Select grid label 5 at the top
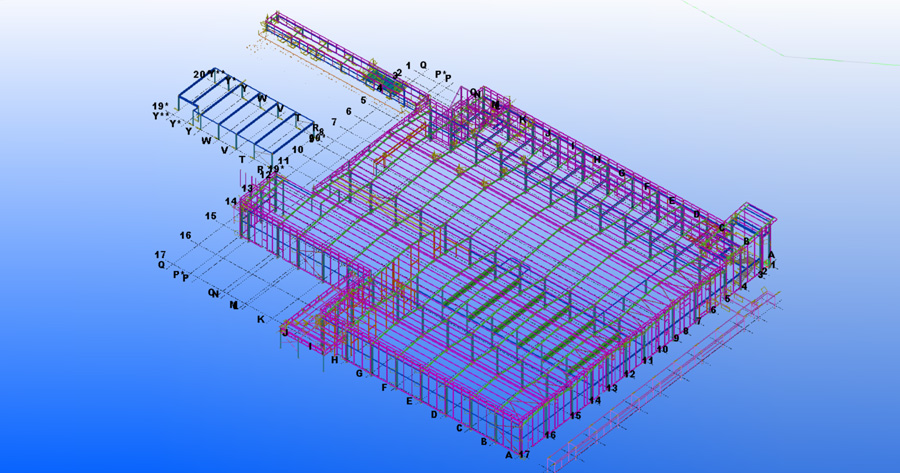900x473 pixels. click(363, 101)
